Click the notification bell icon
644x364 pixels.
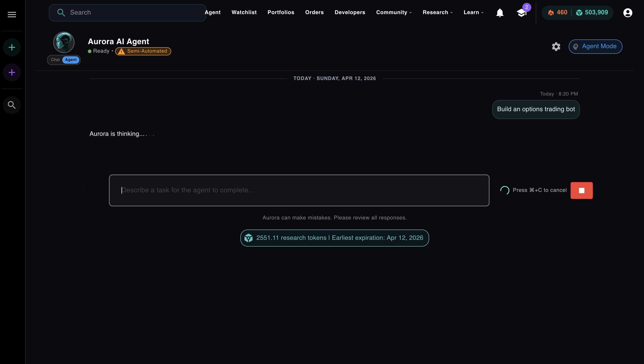point(499,13)
